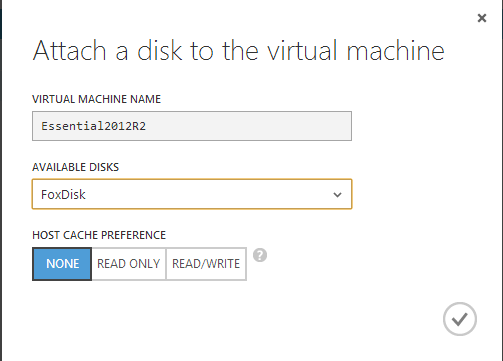Dismiss the dialog via the top-right X
The height and width of the screenshot is (361, 503).
(482, 18)
